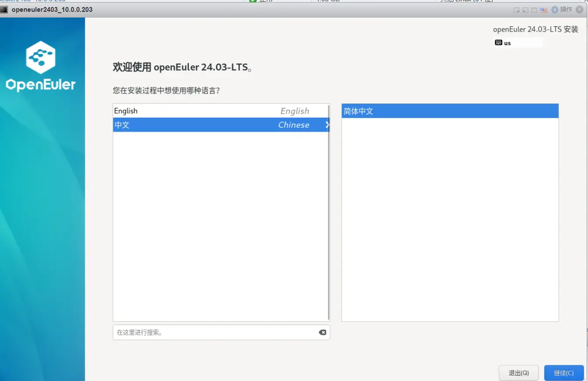Click the 继续(C) continue button
Screen dimensions: 588x381
(x=563, y=373)
